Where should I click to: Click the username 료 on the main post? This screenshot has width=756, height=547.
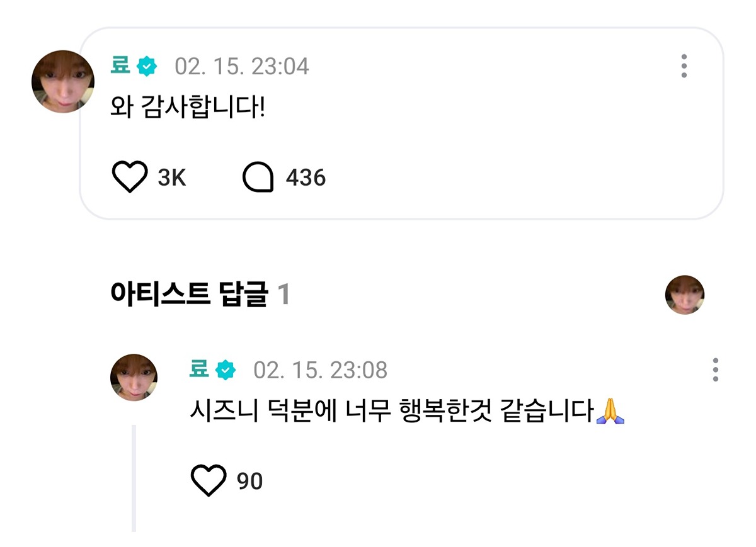[x=121, y=65]
